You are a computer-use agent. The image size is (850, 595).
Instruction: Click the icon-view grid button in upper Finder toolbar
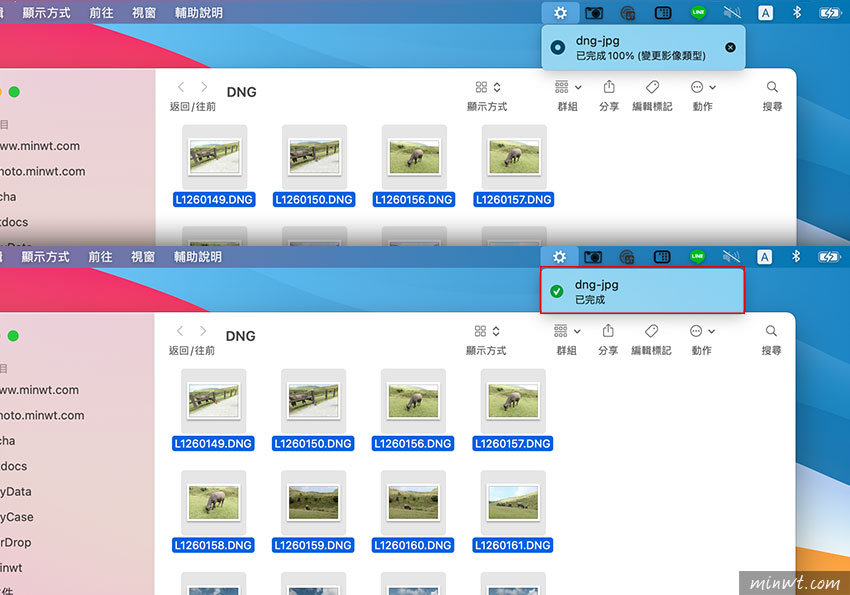481,87
